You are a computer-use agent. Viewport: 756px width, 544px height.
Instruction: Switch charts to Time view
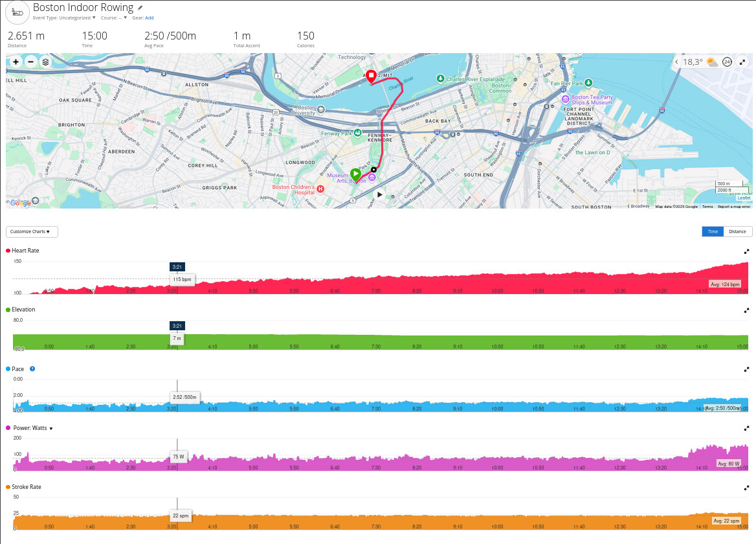(x=713, y=231)
